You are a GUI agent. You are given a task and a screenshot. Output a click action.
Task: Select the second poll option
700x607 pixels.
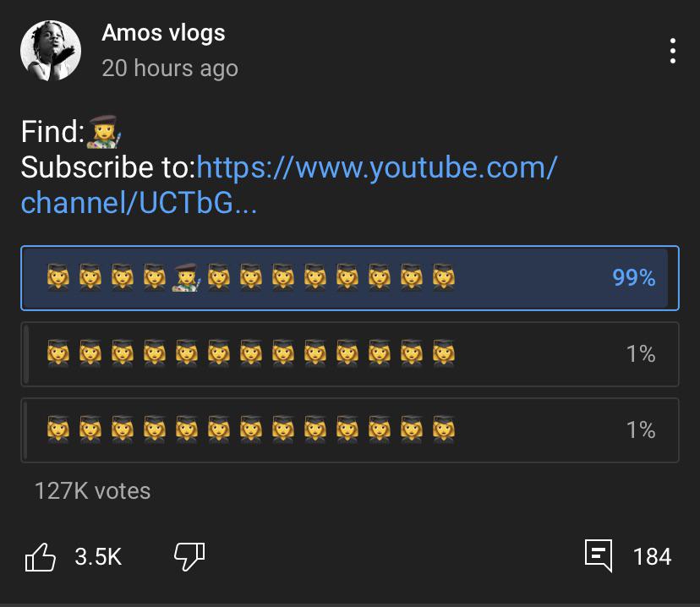click(350, 354)
